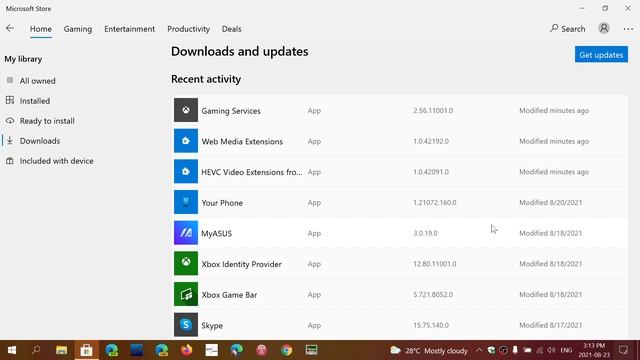This screenshot has height=360, width=640.
Task: Click the All owned grid icon
Action: click(10, 80)
